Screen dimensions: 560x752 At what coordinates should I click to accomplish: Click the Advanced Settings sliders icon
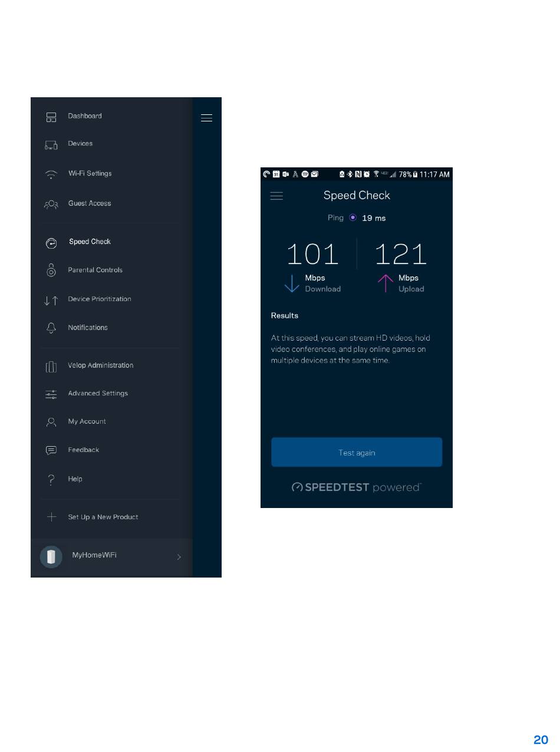point(51,394)
